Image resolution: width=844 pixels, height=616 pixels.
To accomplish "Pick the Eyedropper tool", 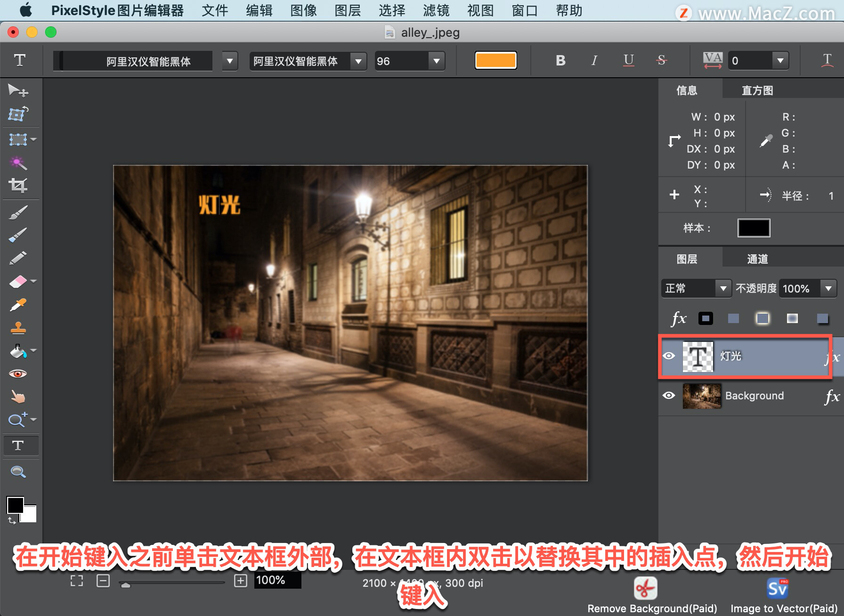I will click(x=18, y=304).
